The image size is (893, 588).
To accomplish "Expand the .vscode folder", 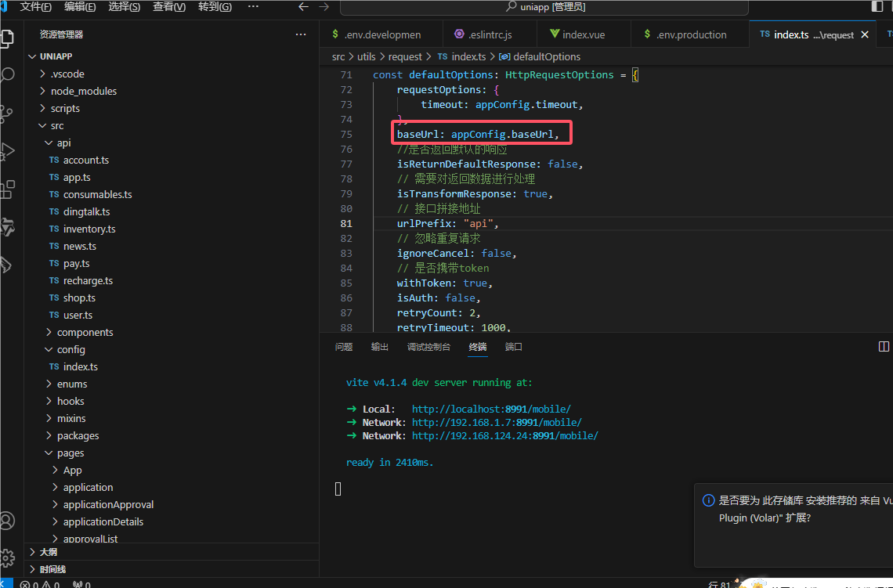I will 43,74.
